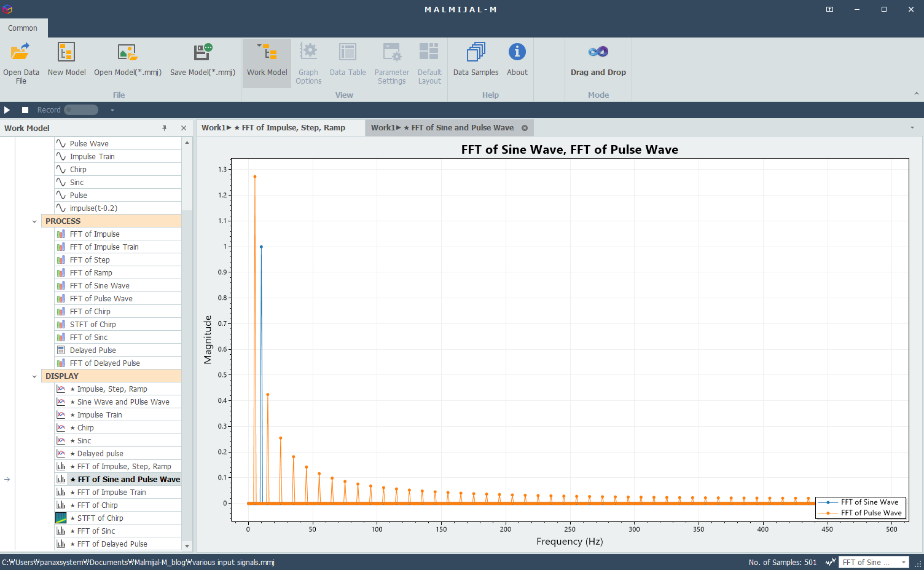
Task: Save Model (*.mmj) file
Action: [203, 60]
